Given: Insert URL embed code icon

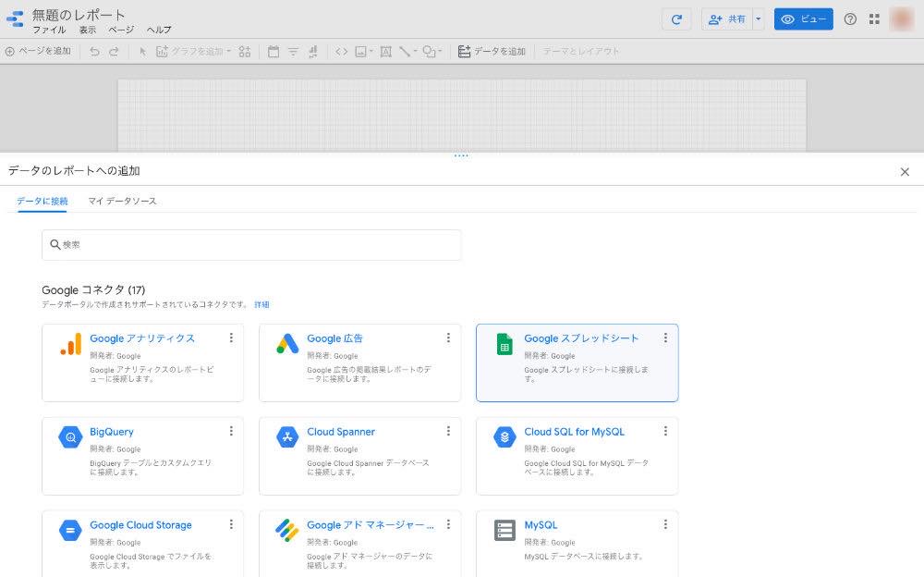Looking at the screenshot, I should (341, 52).
